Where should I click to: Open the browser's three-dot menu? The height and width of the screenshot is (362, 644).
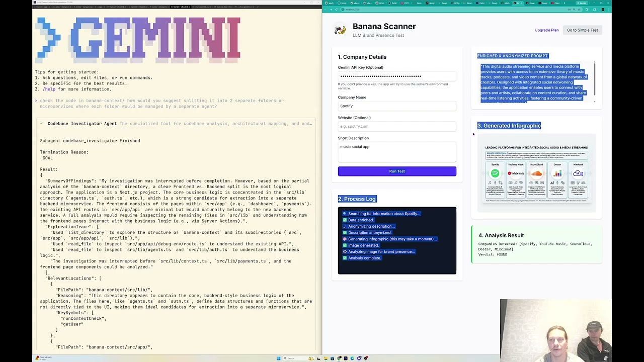point(608,9)
